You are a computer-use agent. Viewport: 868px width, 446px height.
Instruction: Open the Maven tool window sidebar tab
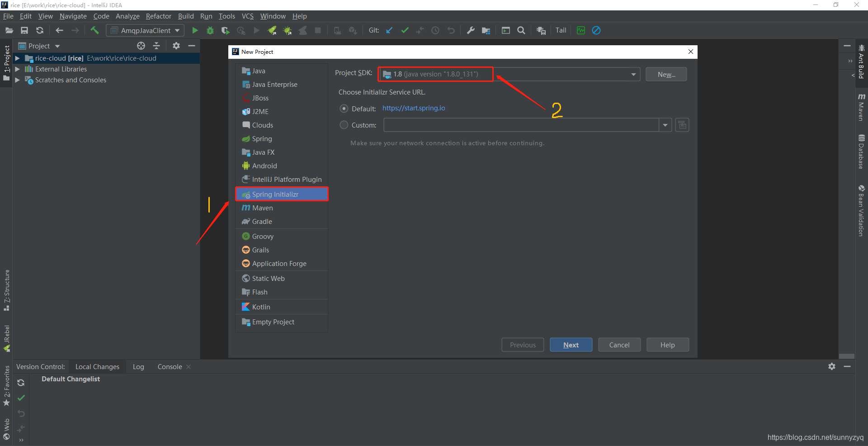pos(861,107)
